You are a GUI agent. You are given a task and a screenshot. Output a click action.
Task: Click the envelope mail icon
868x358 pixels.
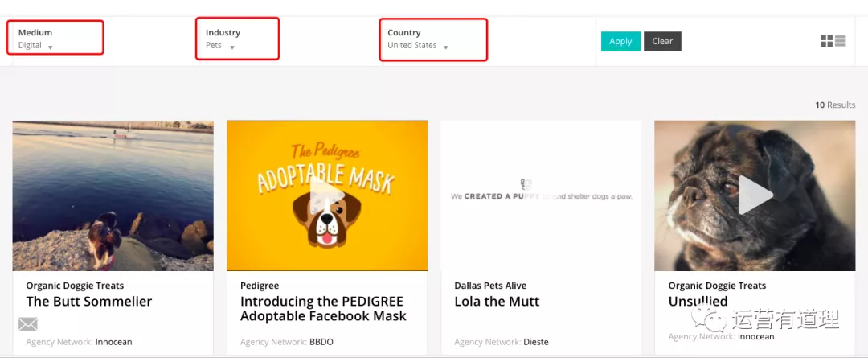28,324
